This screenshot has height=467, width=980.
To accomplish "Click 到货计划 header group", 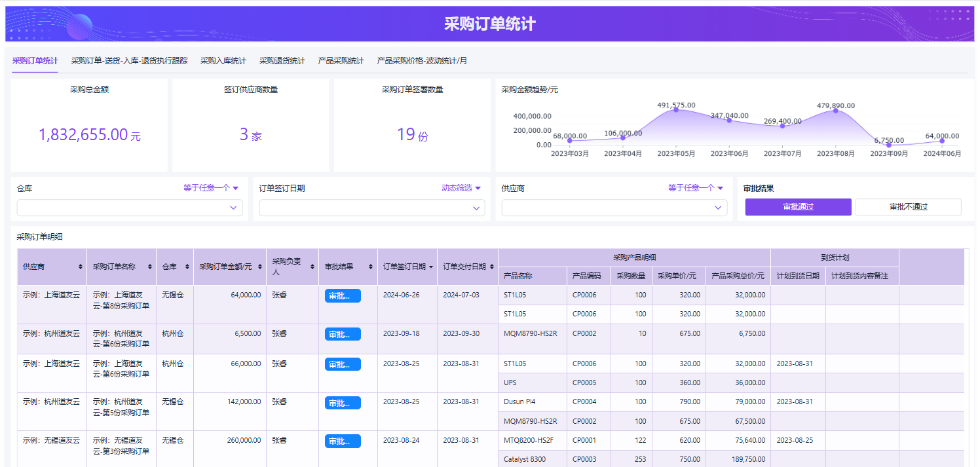I will 835,257.
